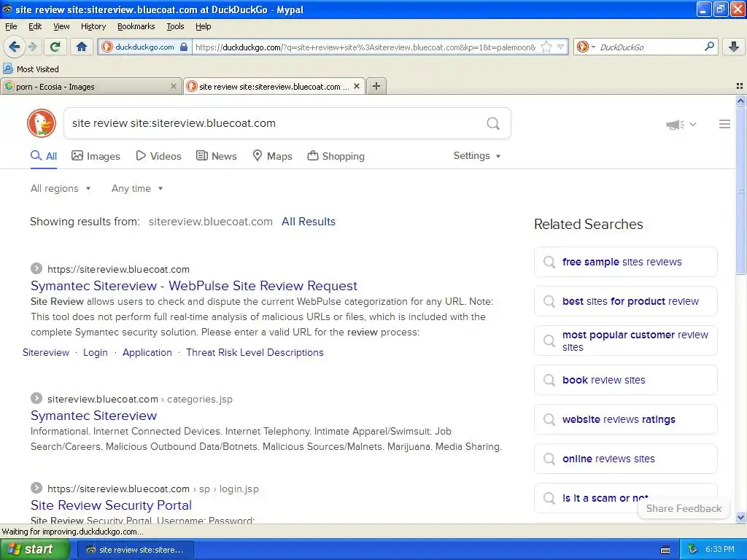Open the Help menu

pyautogui.click(x=203, y=26)
